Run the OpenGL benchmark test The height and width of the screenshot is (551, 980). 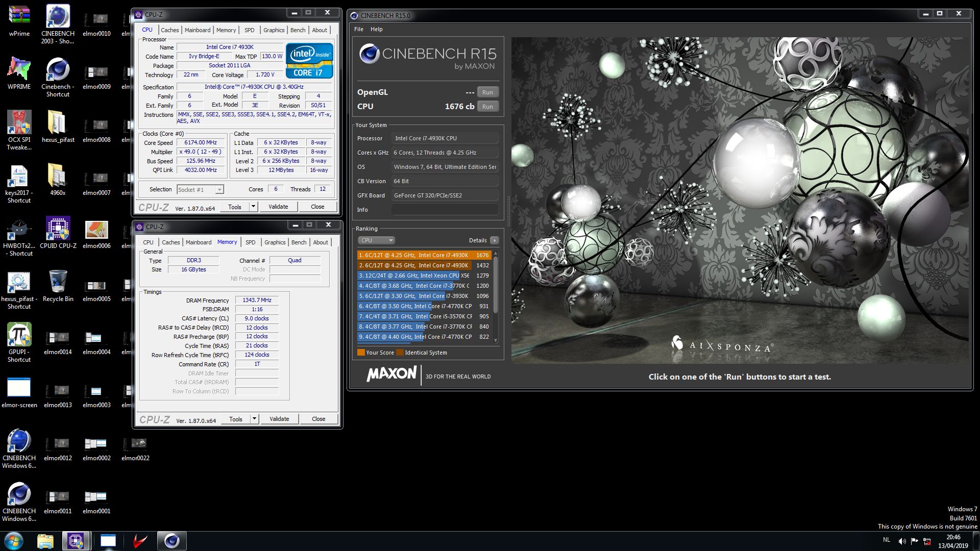[x=487, y=92]
